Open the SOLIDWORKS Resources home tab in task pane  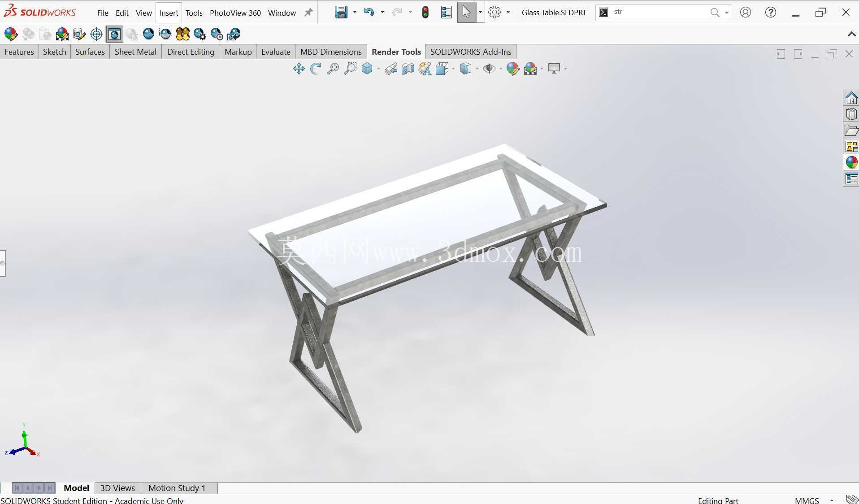pyautogui.click(x=851, y=98)
